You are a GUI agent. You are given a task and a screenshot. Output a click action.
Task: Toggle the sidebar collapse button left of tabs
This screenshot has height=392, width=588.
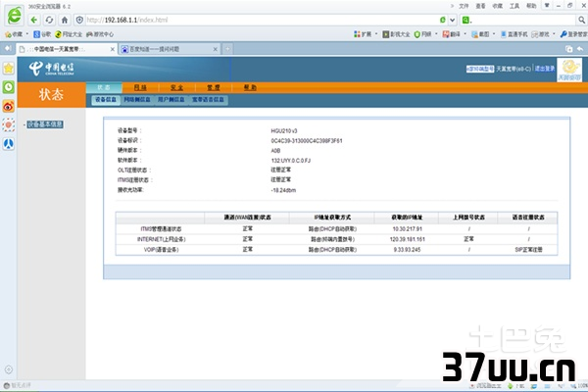[8, 48]
